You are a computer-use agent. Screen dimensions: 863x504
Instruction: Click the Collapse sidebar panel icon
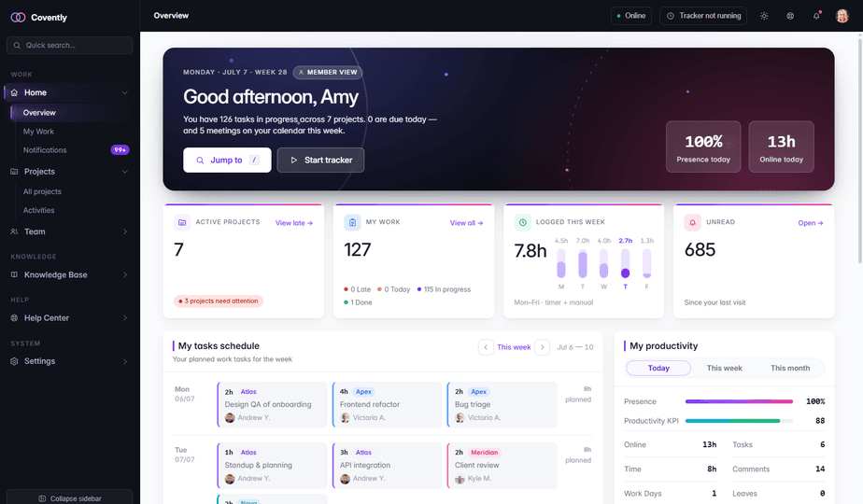coord(42,498)
